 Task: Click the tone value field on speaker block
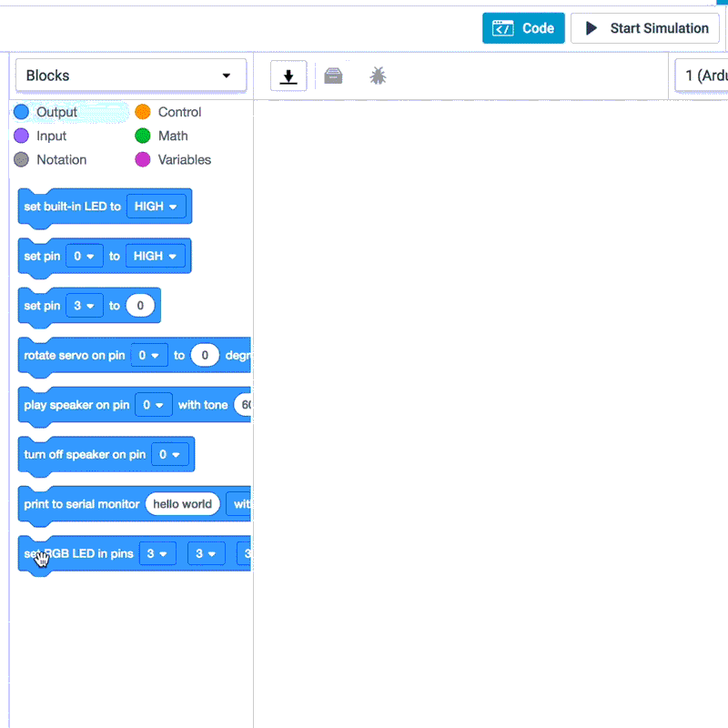[243, 405]
